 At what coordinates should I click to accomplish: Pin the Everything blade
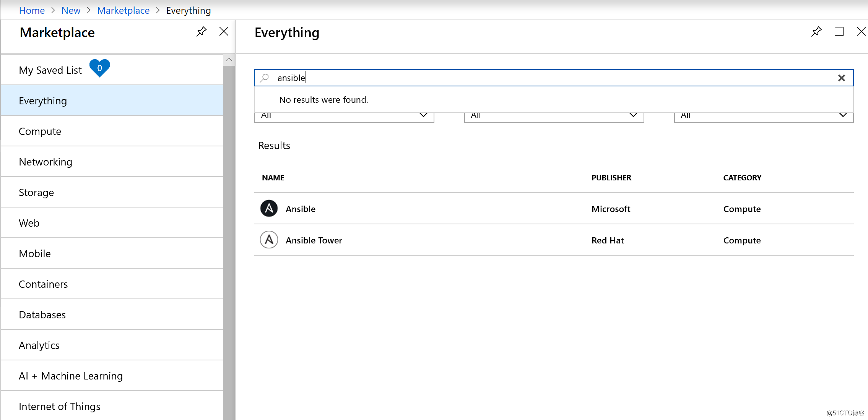coord(816,31)
